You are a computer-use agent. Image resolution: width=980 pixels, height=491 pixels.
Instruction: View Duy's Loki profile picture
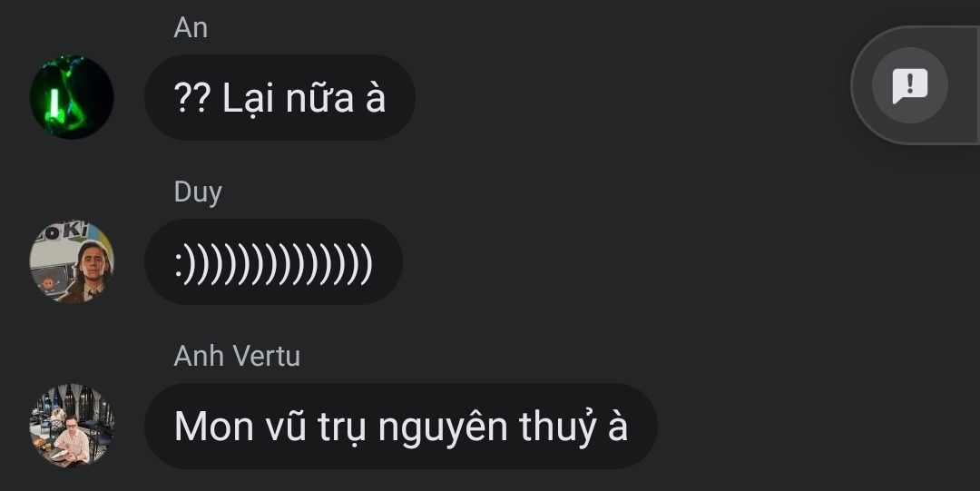(x=72, y=261)
